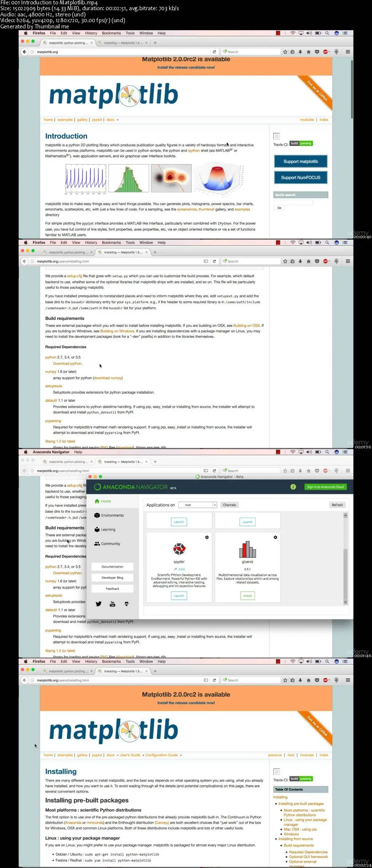Click Spotlight magnifier in the Anaconda Navigator menu bar
This screenshot has width=372, height=868.
click(x=327, y=452)
